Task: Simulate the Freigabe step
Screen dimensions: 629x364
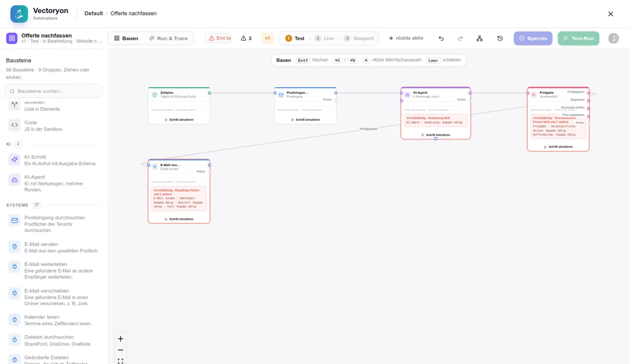Action: [x=558, y=147]
